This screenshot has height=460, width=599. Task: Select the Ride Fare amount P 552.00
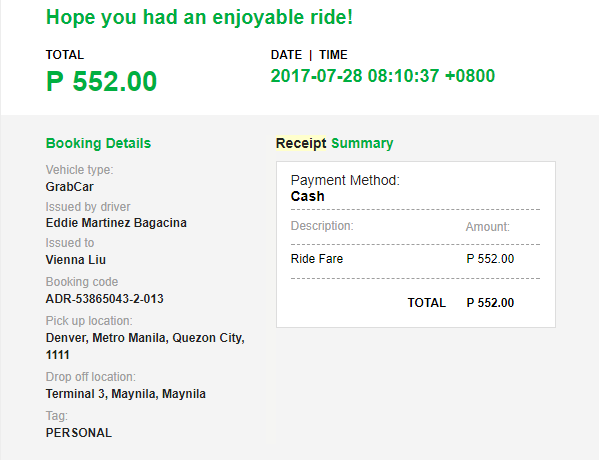[490, 259]
